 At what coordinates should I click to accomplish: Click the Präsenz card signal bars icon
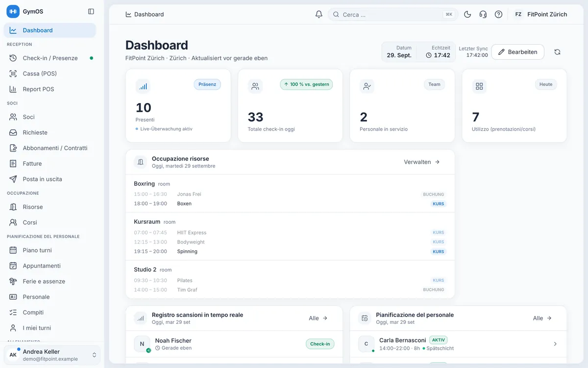pos(143,86)
